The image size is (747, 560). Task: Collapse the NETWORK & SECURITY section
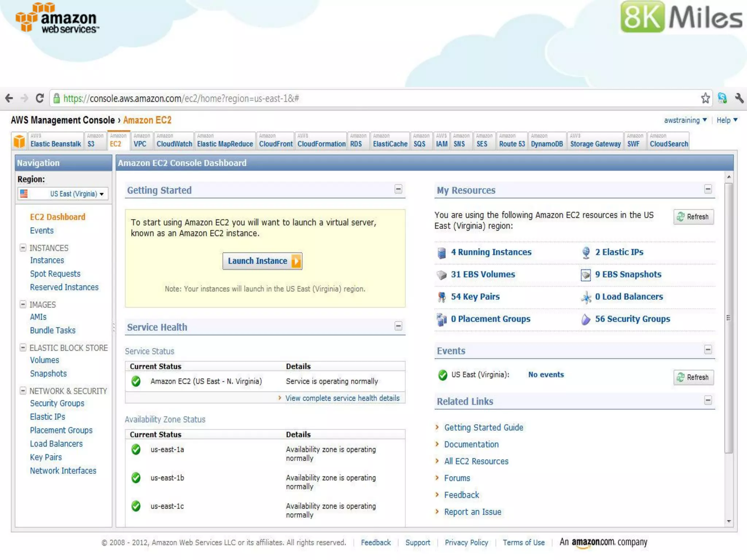23,391
